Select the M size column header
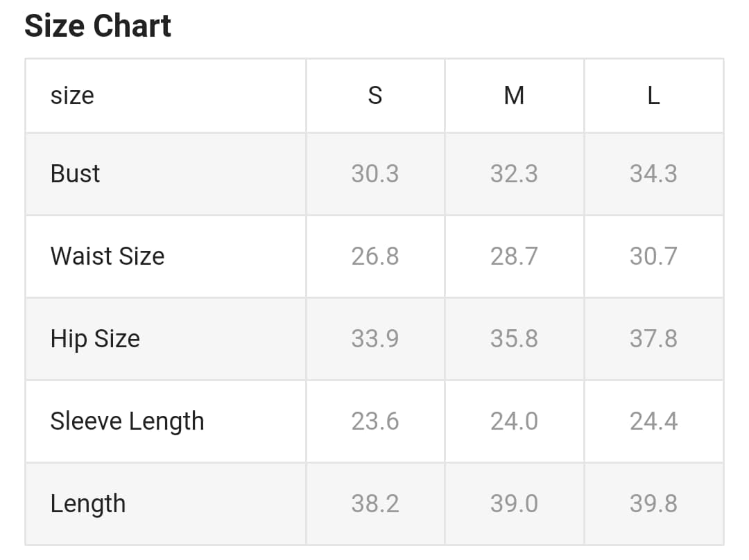This screenshot has height=560, width=749. pos(514,95)
